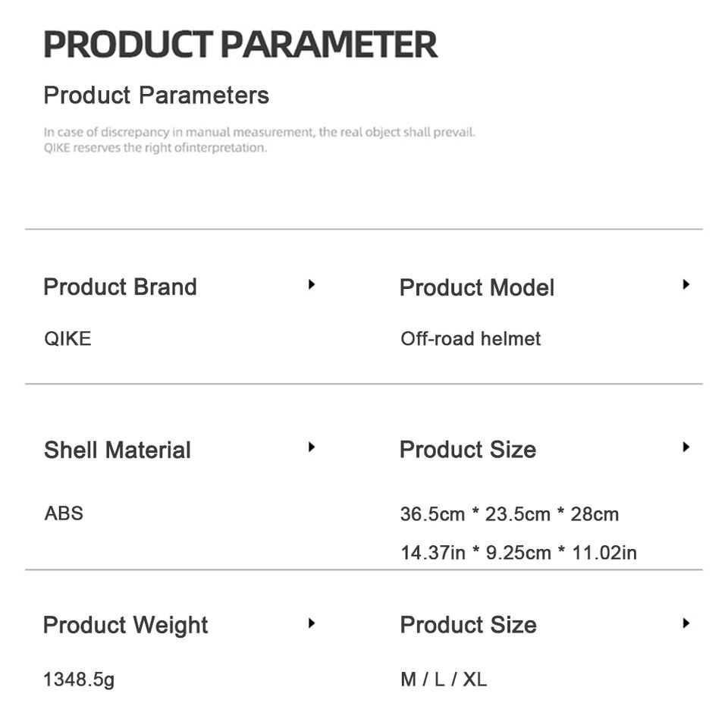Toggle the arrow beside Product Weight
The image size is (728, 728).
[311, 623]
